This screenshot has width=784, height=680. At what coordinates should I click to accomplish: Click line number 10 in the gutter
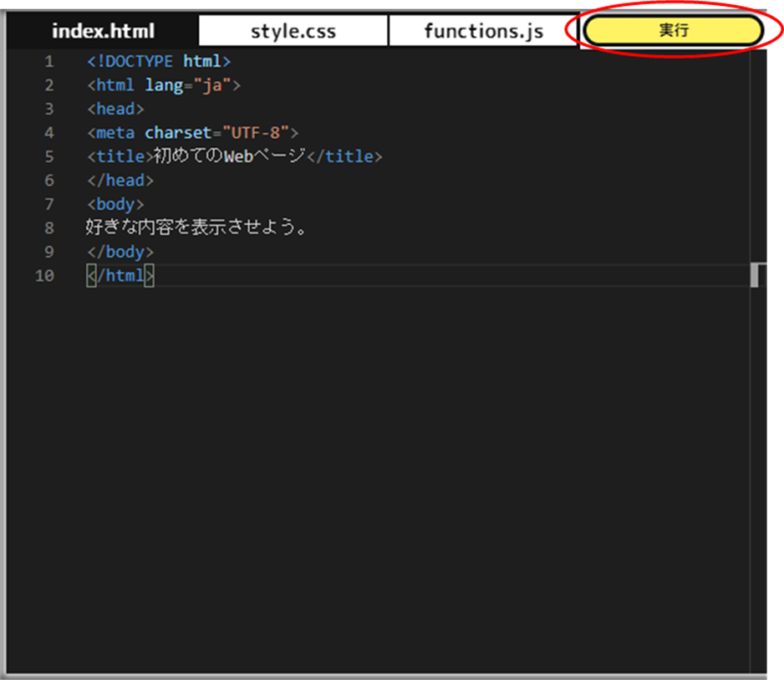(44, 276)
